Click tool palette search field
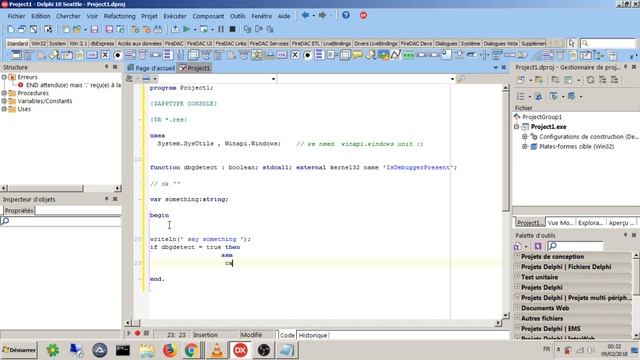The image size is (640, 360). [x=575, y=246]
